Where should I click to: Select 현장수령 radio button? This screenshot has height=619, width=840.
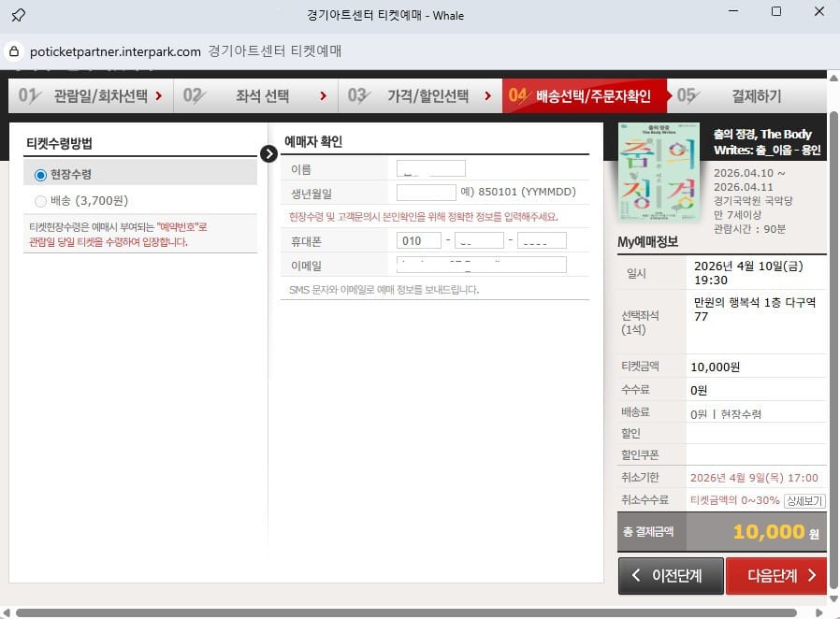pyautogui.click(x=40, y=175)
